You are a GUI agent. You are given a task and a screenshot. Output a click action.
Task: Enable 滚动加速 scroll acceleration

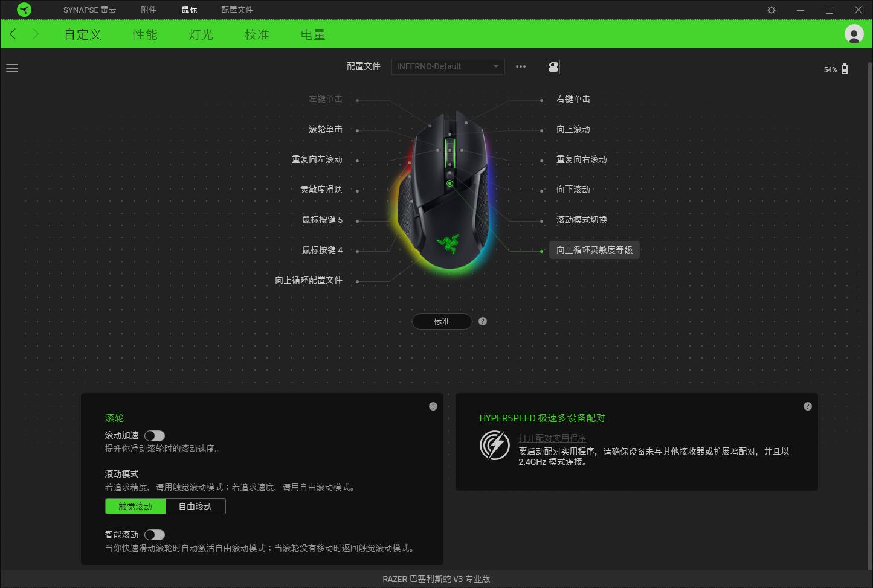pos(155,435)
